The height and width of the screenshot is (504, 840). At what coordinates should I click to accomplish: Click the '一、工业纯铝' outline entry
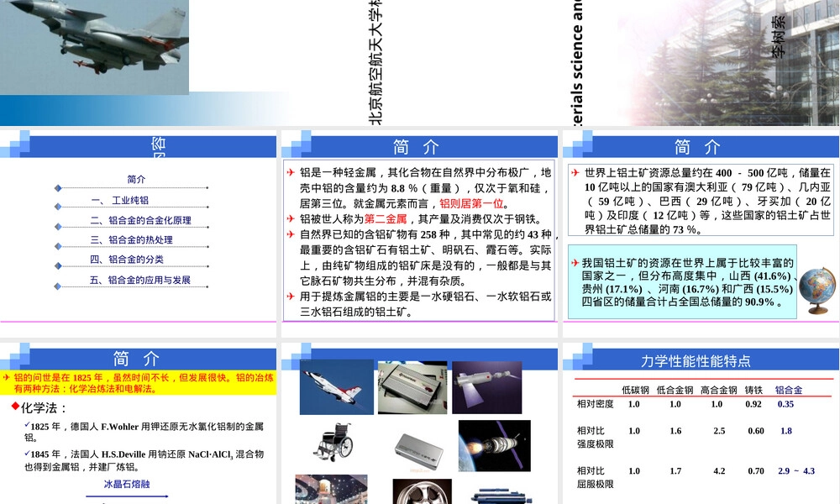tap(119, 200)
